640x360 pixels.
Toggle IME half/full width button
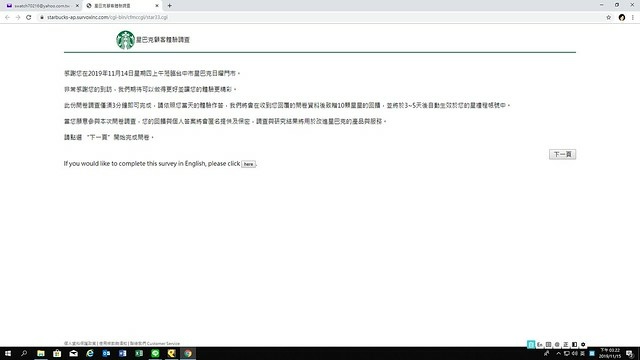pyautogui.click(x=574, y=344)
